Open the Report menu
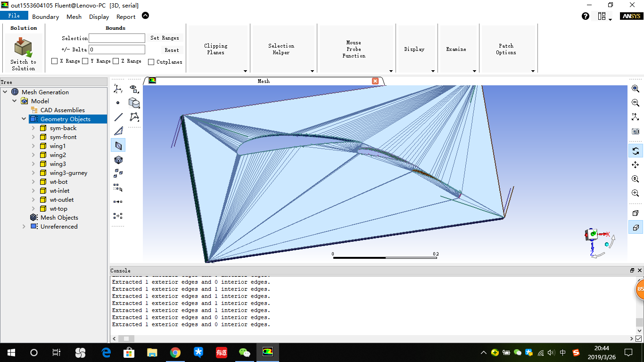The image size is (644, 362). click(x=125, y=16)
